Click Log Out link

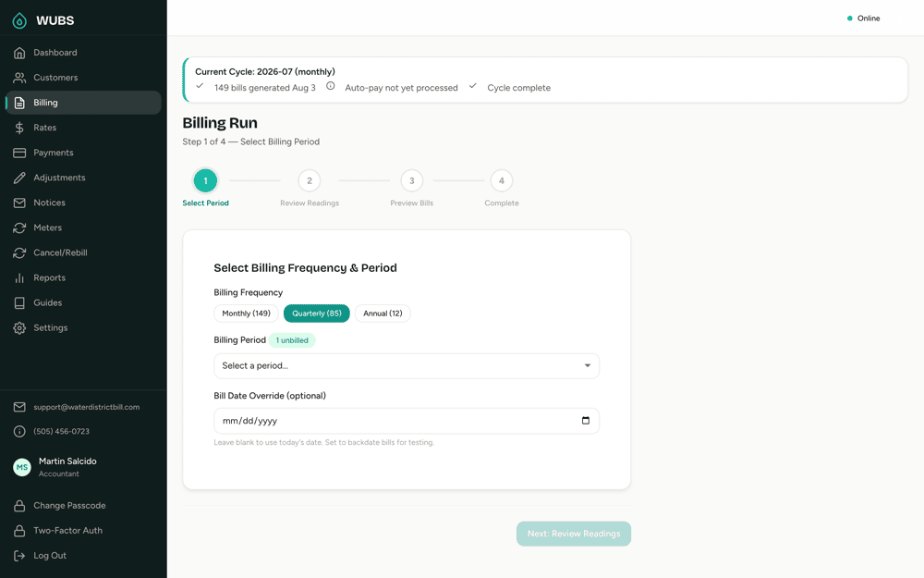50,556
